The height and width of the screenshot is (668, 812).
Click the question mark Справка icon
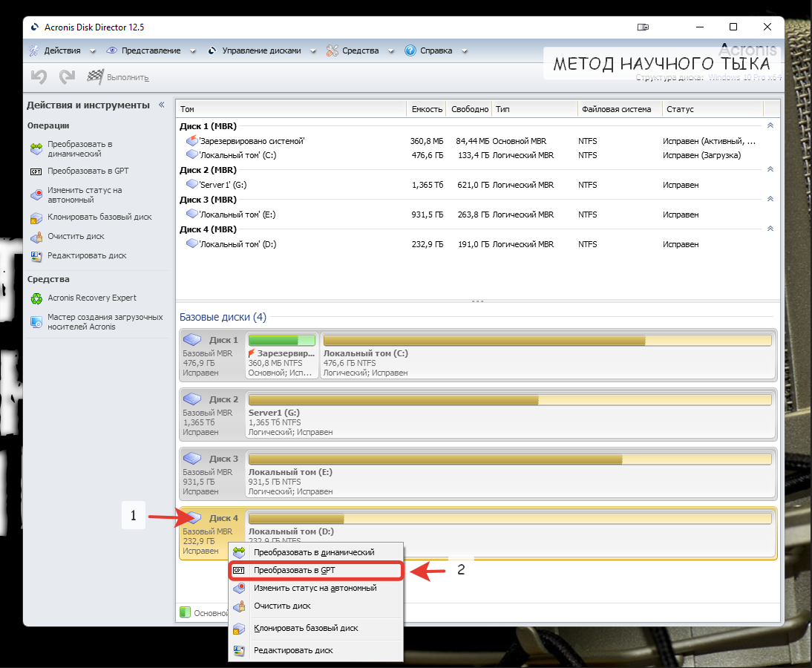[410, 50]
